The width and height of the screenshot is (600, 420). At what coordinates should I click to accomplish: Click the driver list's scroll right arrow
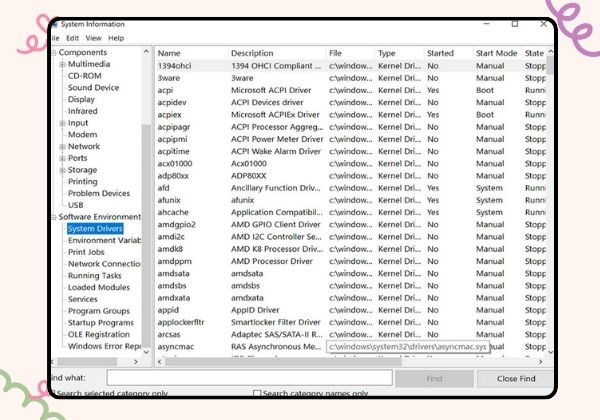tap(541, 361)
